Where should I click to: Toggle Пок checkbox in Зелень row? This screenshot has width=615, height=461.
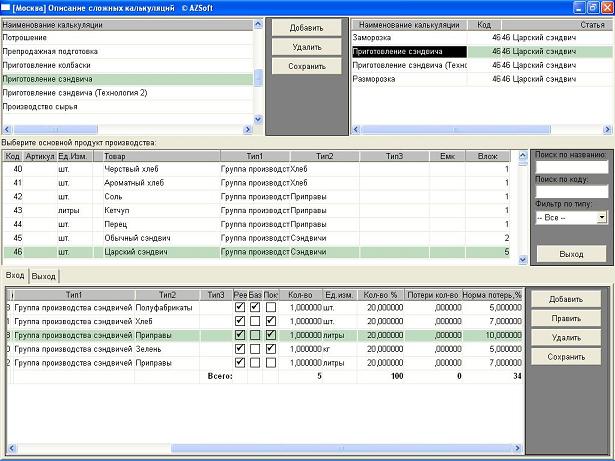pos(271,349)
